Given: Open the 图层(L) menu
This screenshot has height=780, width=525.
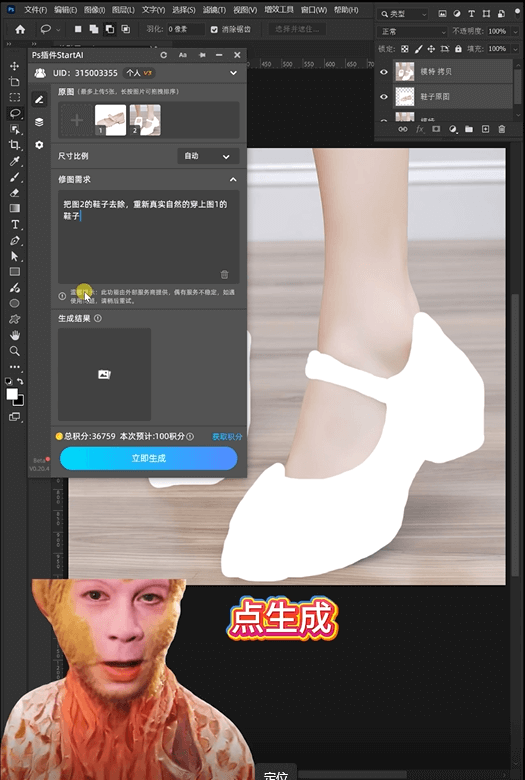Looking at the screenshot, I should pyautogui.click(x=123, y=10).
